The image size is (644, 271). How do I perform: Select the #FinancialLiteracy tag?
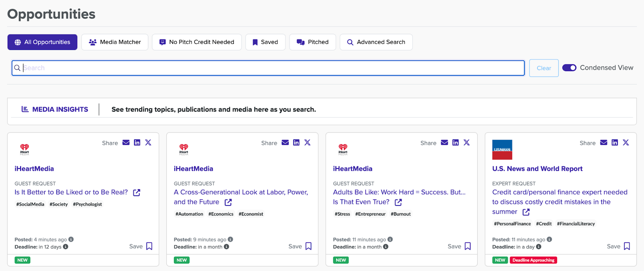tap(576, 224)
